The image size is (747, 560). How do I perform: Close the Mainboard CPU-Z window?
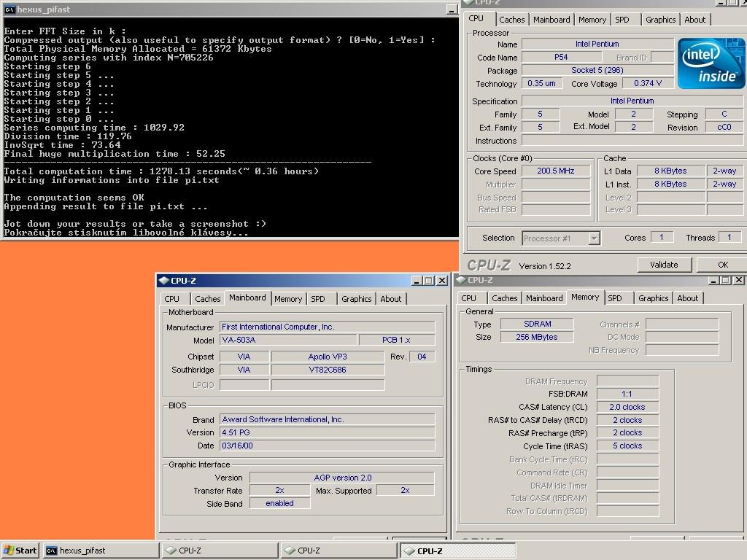coord(442,281)
